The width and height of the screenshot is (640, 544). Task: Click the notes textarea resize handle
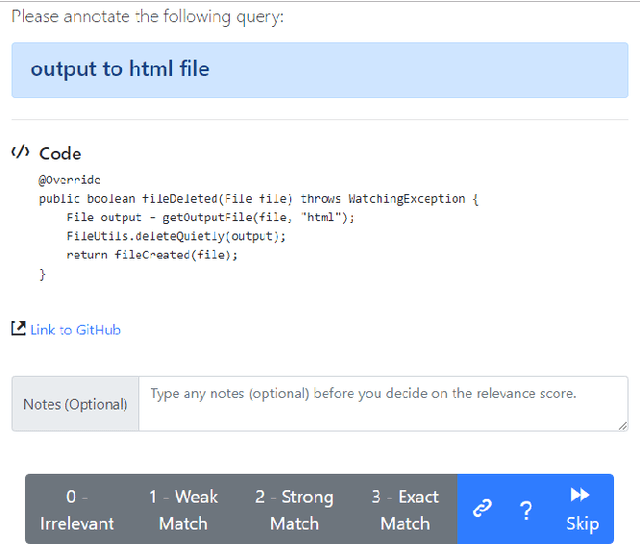coord(622,426)
